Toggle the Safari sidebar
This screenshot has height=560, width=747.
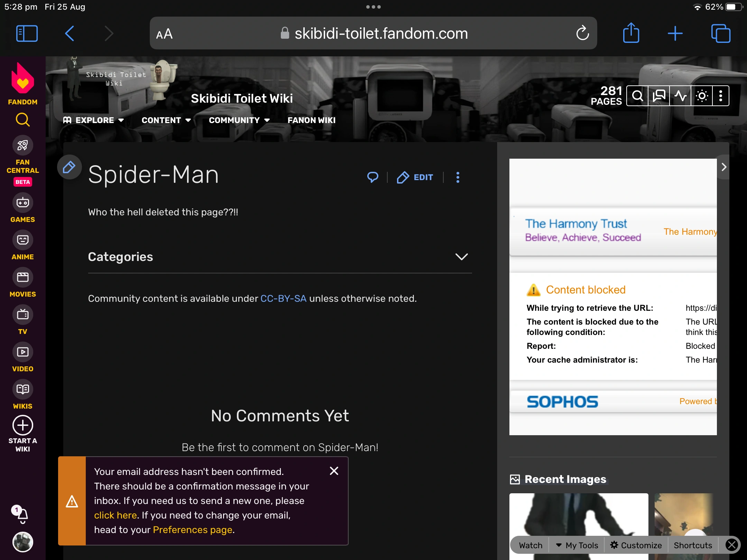tap(27, 33)
